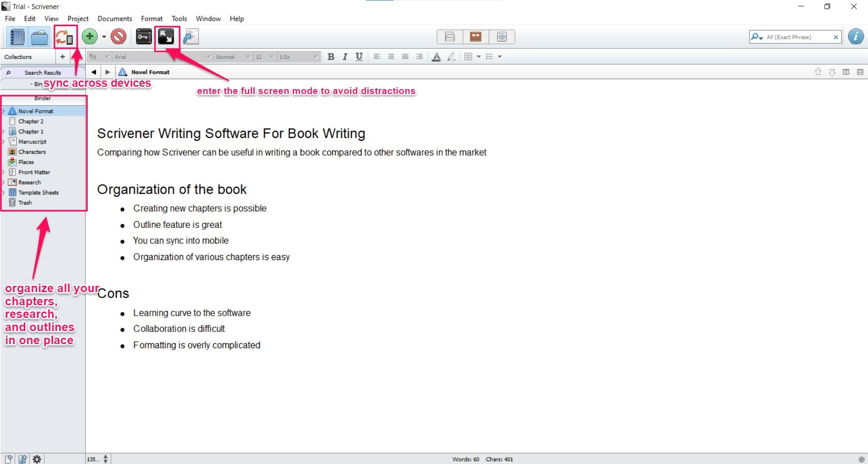Image resolution: width=868 pixels, height=464 pixels.
Task: Toggle underline formatting in the format bar
Action: point(359,57)
